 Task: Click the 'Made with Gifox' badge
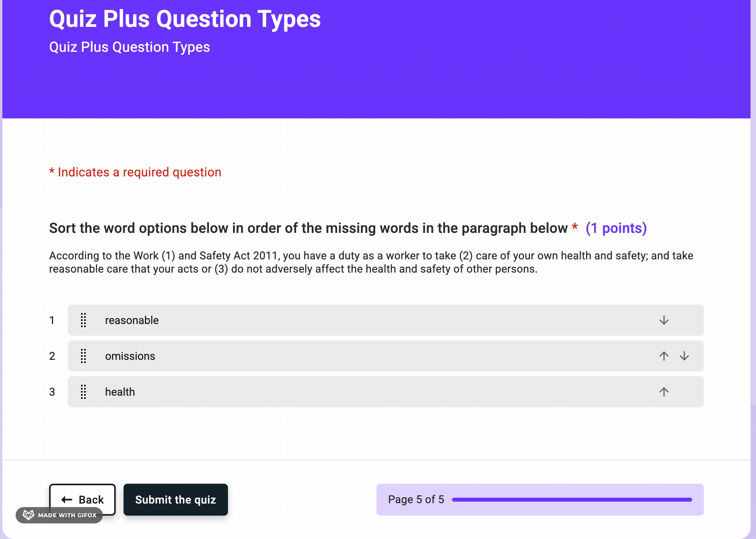pyautogui.click(x=59, y=515)
